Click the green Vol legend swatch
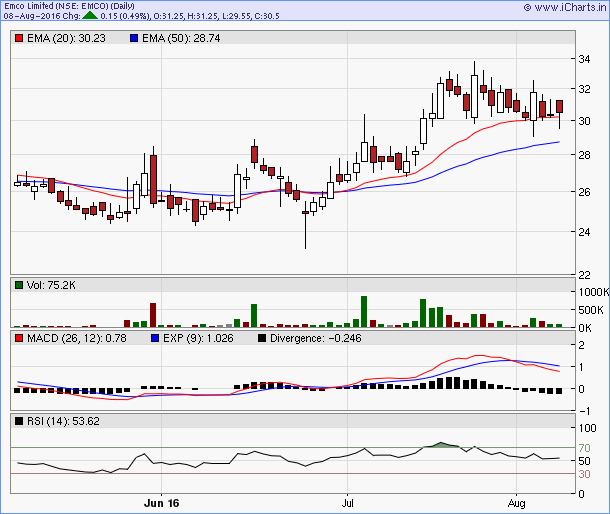This screenshot has height=514, width=610. [x=19, y=285]
